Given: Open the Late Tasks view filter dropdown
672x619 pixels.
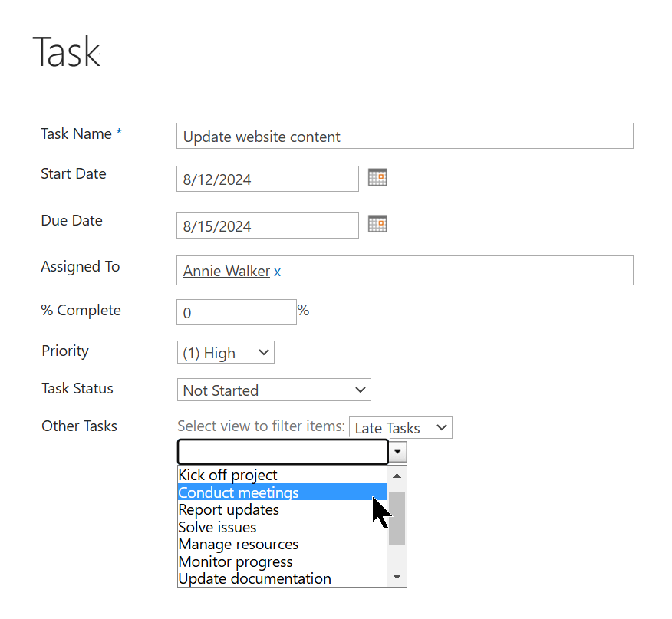Looking at the screenshot, I should click(x=400, y=427).
